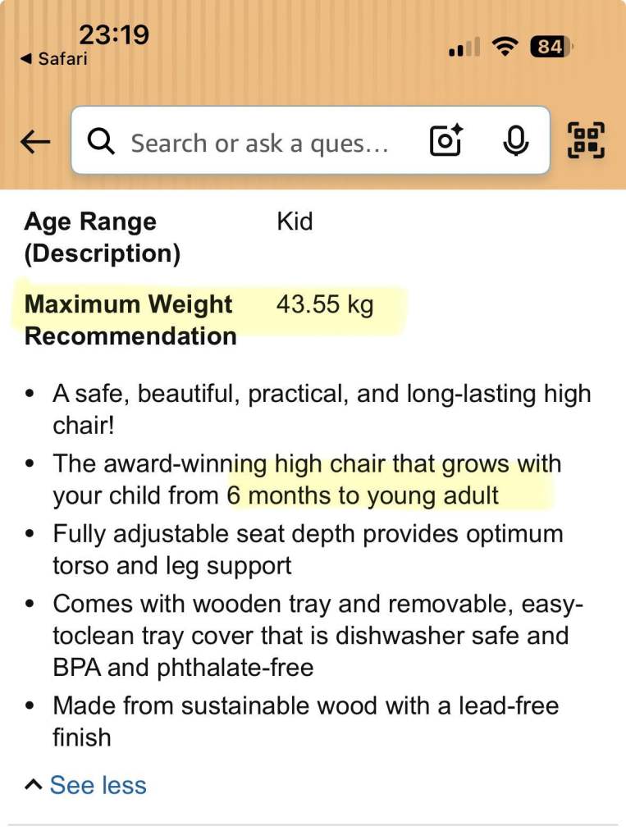Tap the back arrow beside search bar
The width and height of the screenshot is (626, 840).
click(35, 143)
